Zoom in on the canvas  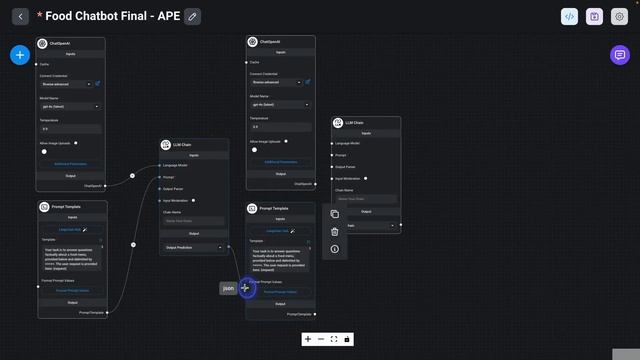[308, 339]
